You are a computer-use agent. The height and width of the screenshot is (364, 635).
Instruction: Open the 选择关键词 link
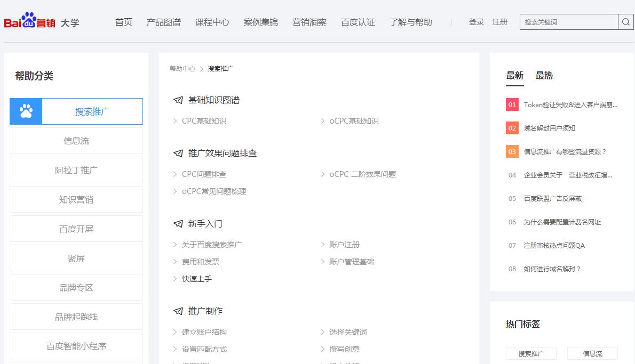348,332
